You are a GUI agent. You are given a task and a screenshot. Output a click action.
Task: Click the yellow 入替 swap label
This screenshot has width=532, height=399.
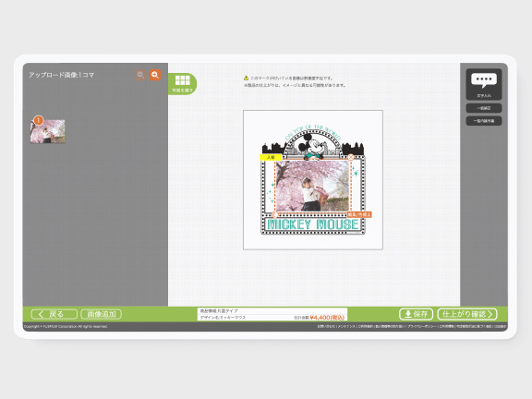(271, 157)
